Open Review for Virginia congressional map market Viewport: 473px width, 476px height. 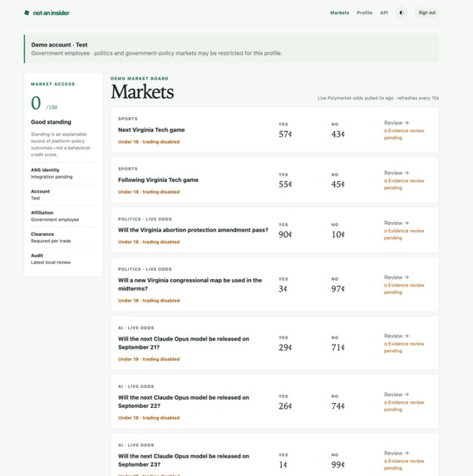397,277
